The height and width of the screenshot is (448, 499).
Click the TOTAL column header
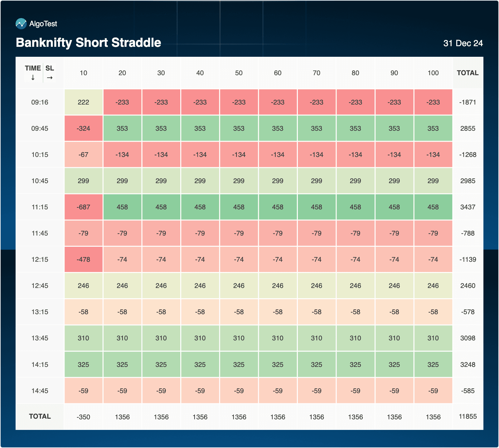tap(468, 73)
